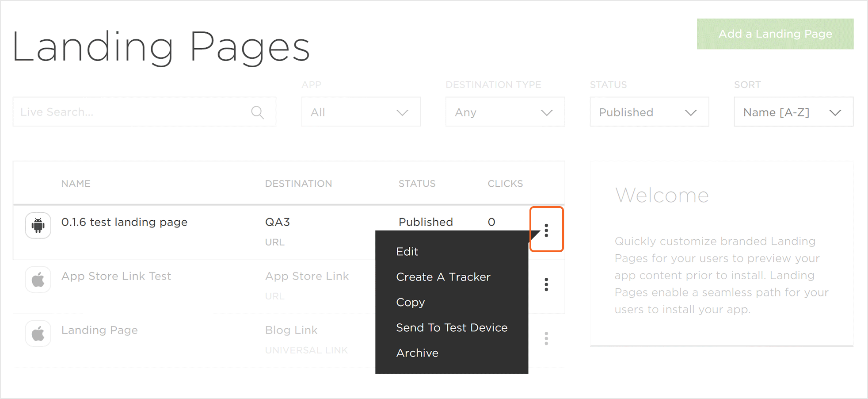Open the Destination Type dropdown
The width and height of the screenshot is (868, 399).
[x=505, y=112]
